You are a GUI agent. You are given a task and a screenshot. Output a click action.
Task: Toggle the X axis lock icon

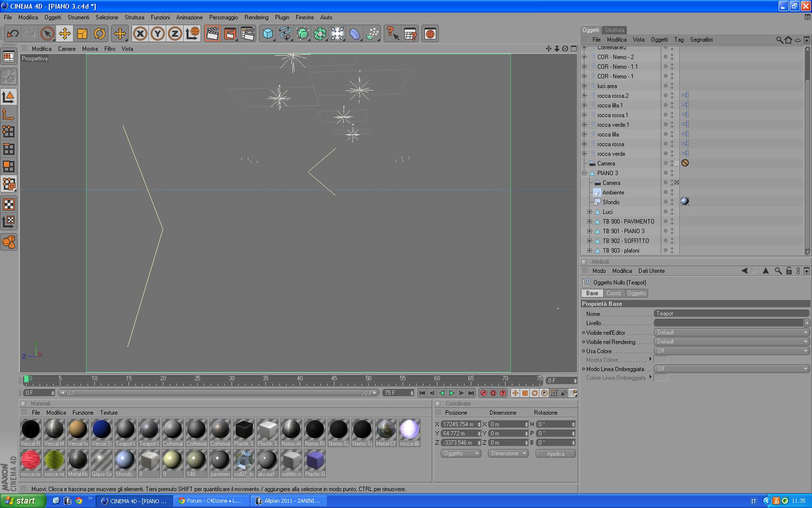pos(140,33)
